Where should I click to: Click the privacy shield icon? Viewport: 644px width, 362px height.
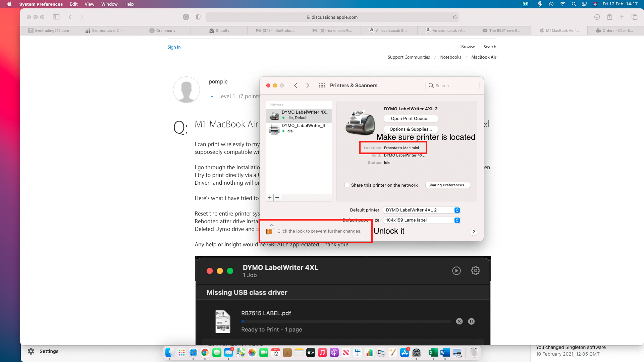[x=198, y=17]
